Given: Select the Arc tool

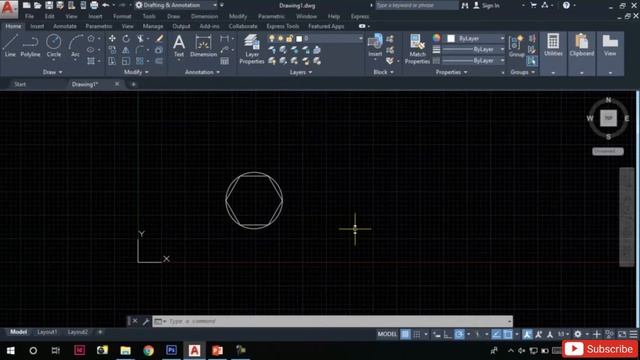Looking at the screenshot, I should 76,46.
